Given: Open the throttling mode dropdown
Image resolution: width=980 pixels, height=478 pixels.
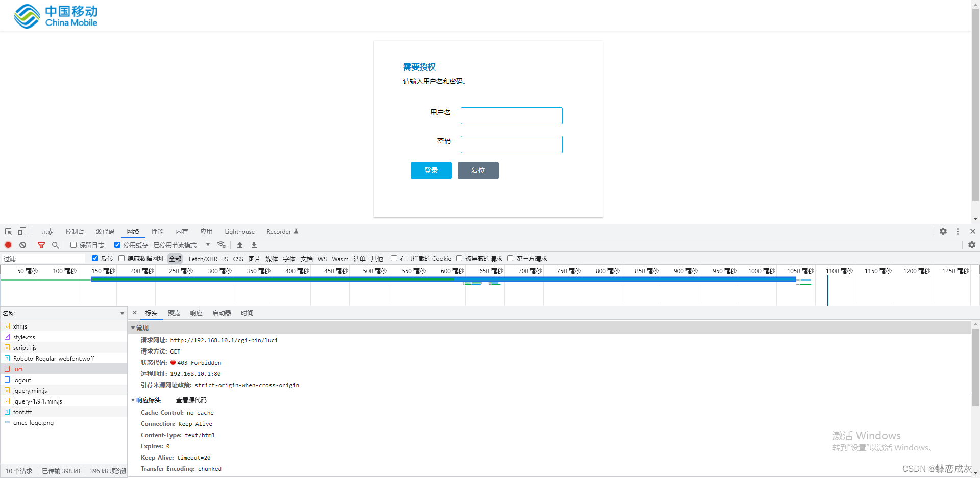Looking at the screenshot, I should click(x=182, y=245).
